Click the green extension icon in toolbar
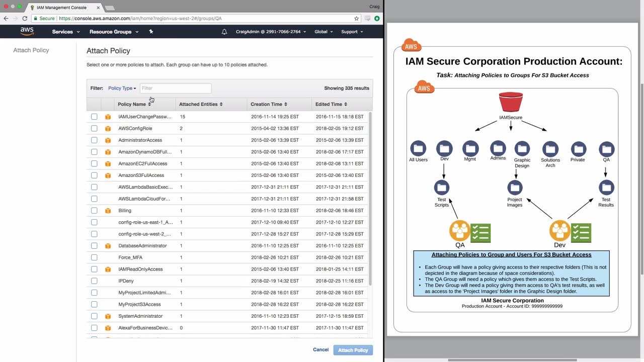Image resolution: width=644 pixels, height=362 pixels. pyautogui.click(x=377, y=18)
